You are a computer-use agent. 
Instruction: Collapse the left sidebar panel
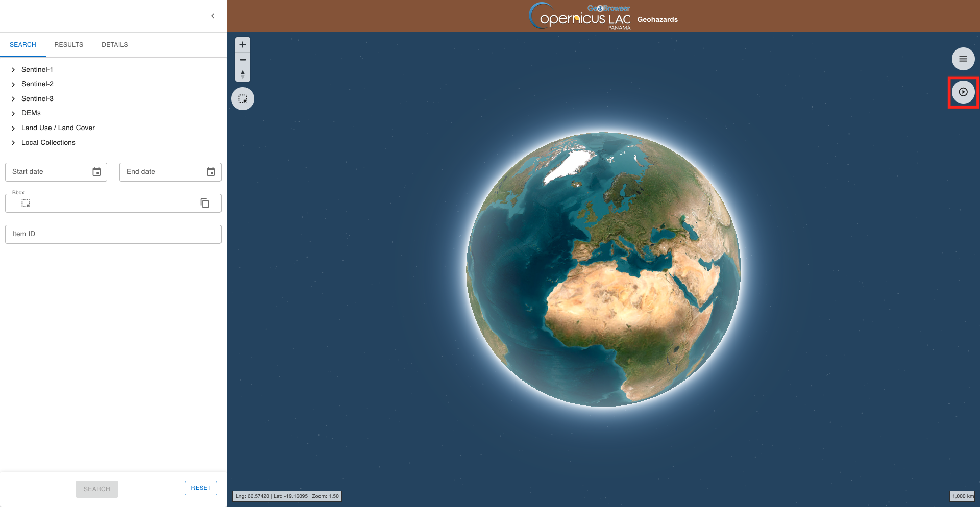[x=213, y=16]
